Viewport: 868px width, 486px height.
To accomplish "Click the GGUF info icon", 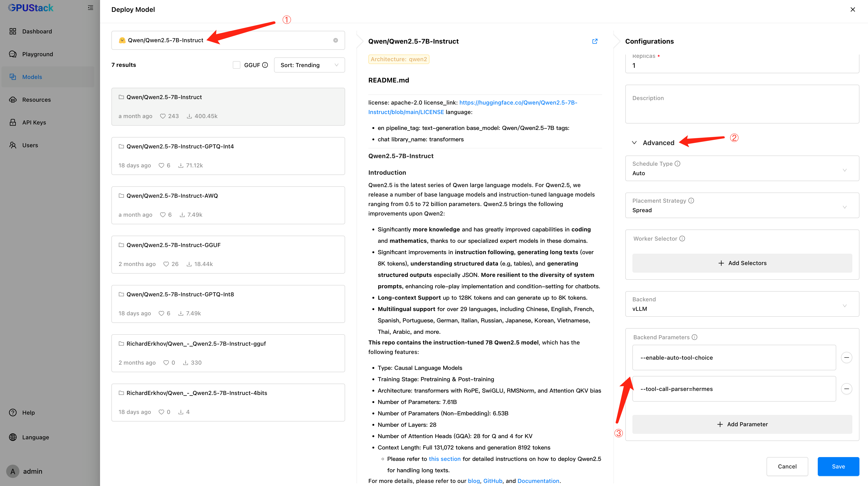I will (265, 65).
